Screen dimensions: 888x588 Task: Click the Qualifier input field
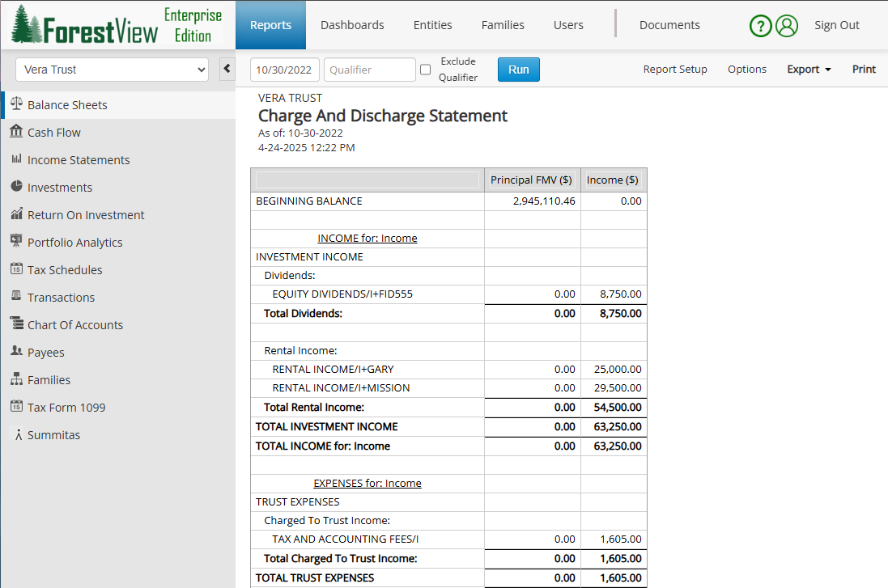tap(369, 70)
